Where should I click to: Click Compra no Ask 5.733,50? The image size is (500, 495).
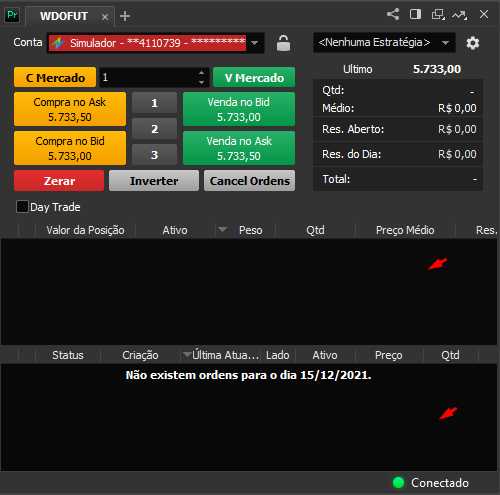click(x=70, y=109)
